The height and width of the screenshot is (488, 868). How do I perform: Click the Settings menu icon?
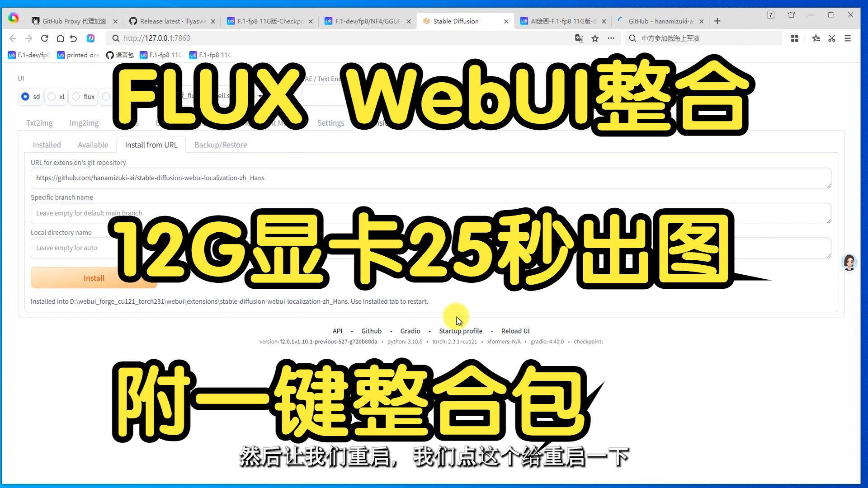(x=331, y=122)
